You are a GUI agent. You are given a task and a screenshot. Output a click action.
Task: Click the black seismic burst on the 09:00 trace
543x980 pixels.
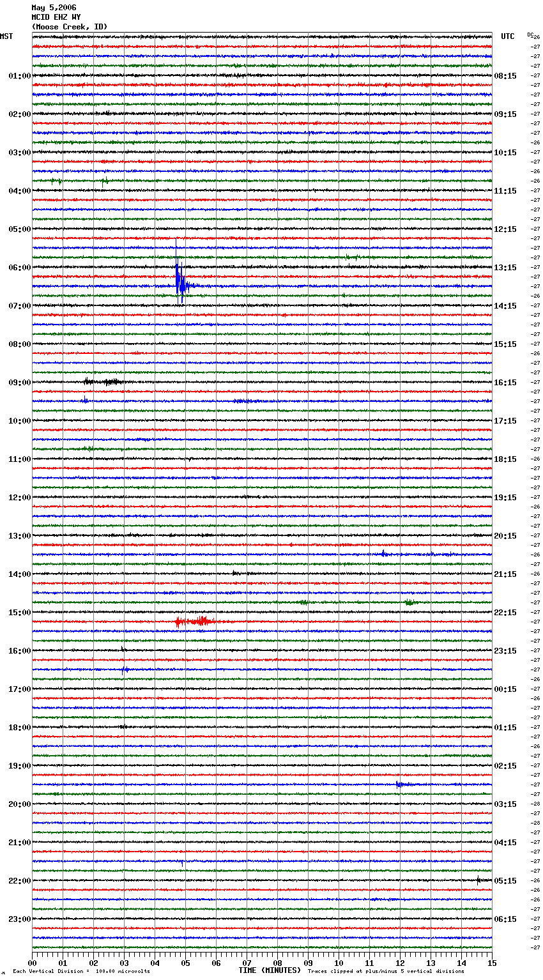click(x=103, y=382)
